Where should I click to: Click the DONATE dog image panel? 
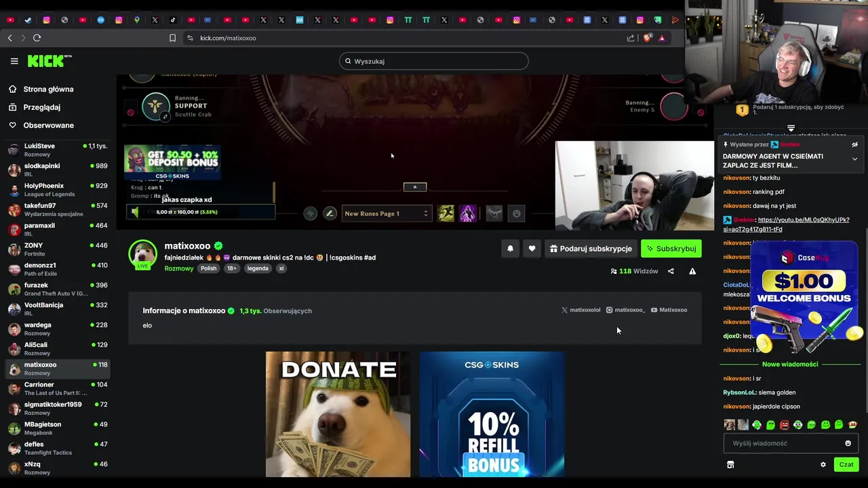point(338,414)
